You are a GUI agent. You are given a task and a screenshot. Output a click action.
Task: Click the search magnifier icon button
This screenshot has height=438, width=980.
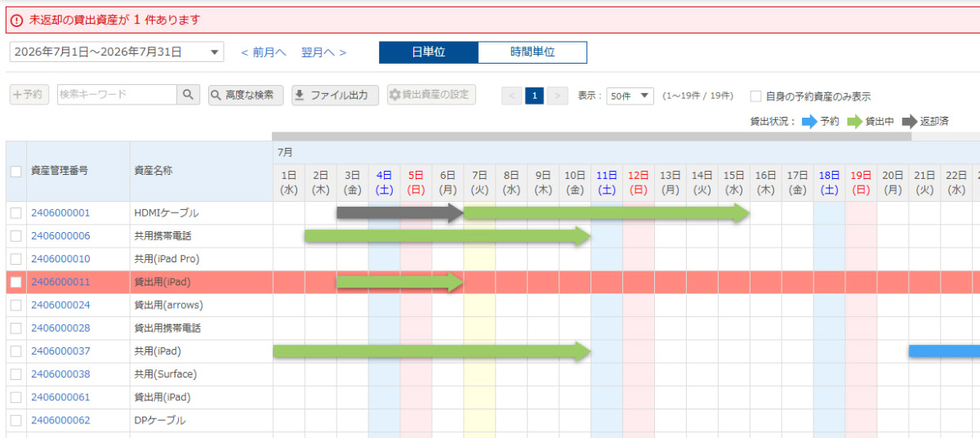coord(189,95)
